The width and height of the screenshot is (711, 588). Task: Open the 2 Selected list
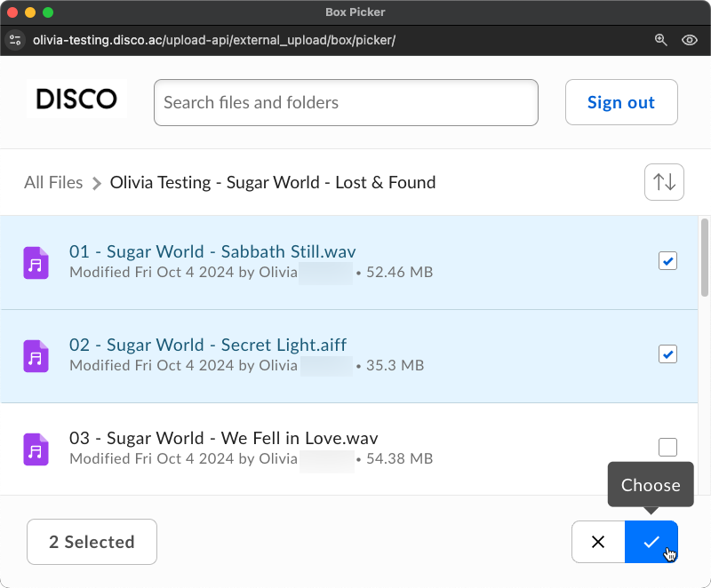tap(92, 542)
